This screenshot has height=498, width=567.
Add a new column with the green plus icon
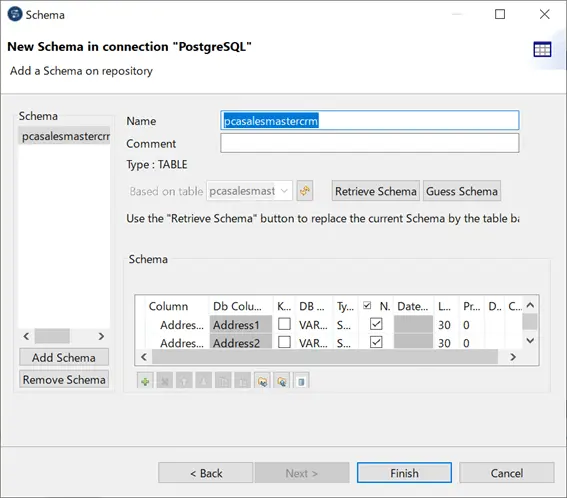(x=145, y=381)
